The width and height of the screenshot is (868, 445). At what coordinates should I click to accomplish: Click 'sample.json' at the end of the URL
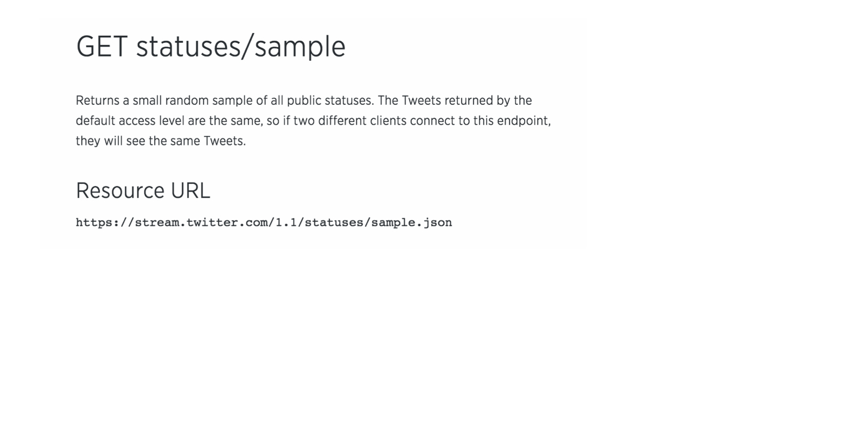click(412, 223)
